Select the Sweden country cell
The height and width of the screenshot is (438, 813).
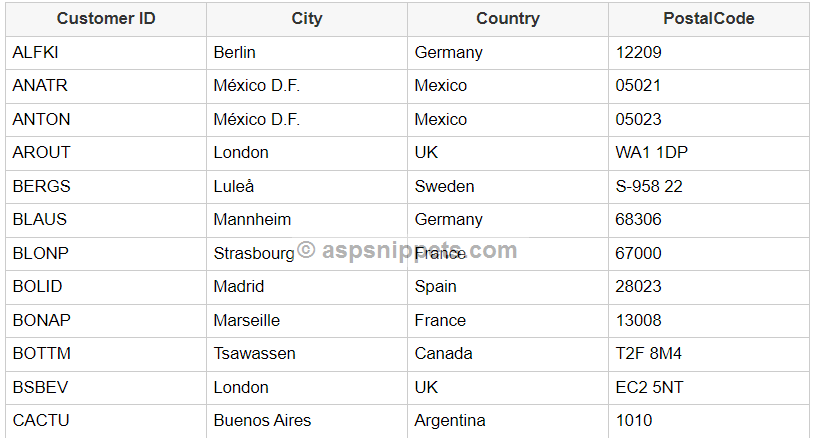[x=444, y=186]
